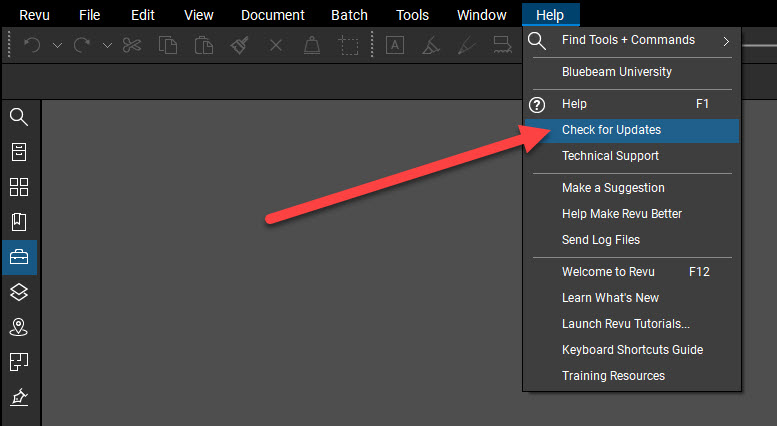777x426 pixels.
Task: Open the Tool Chest toolbox icon
Action: tap(19, 257)
